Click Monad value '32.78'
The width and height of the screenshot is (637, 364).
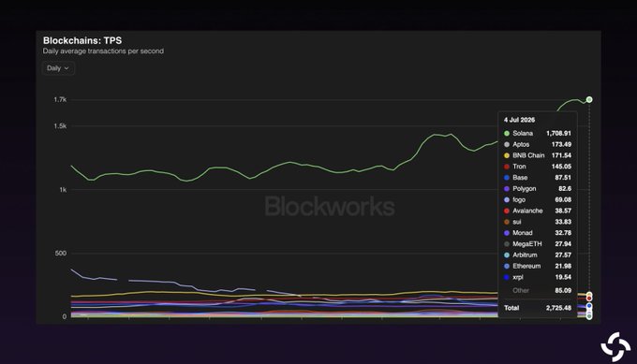coord(563,233)
